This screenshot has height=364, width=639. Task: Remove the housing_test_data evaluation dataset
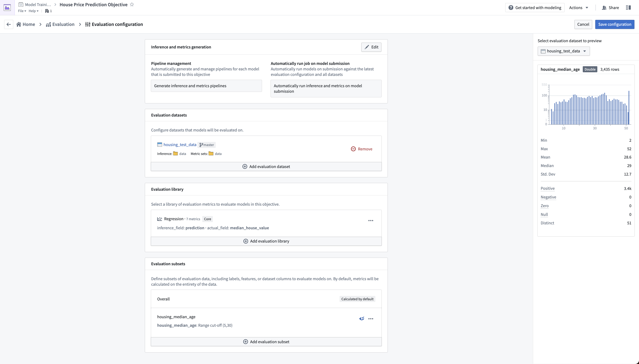(362, 149)
